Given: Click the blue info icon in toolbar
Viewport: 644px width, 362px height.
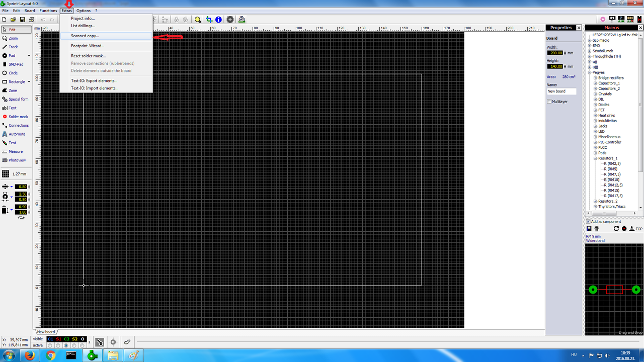Looking at the screenshot, I should point(218,20).
